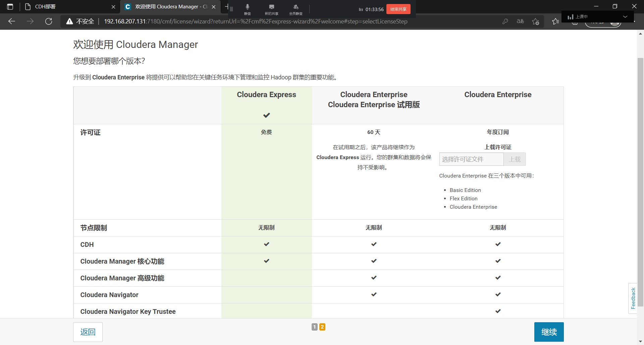Click the 'Cloudera Manager 高级功能' row label

point(122,278)
